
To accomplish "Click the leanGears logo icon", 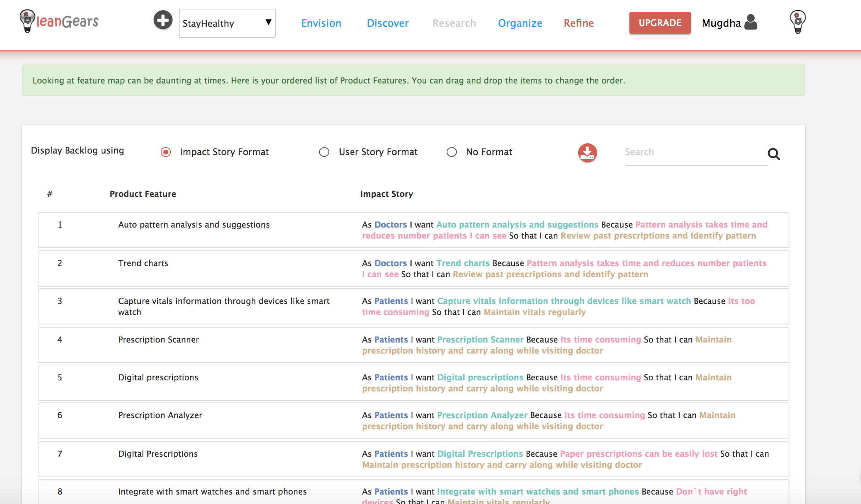I will 27,21.
